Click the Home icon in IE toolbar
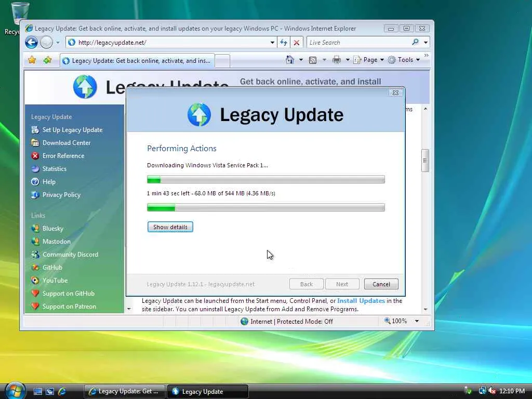The height and width of the screenshot is (399, 532). click(x=290, y=60)
